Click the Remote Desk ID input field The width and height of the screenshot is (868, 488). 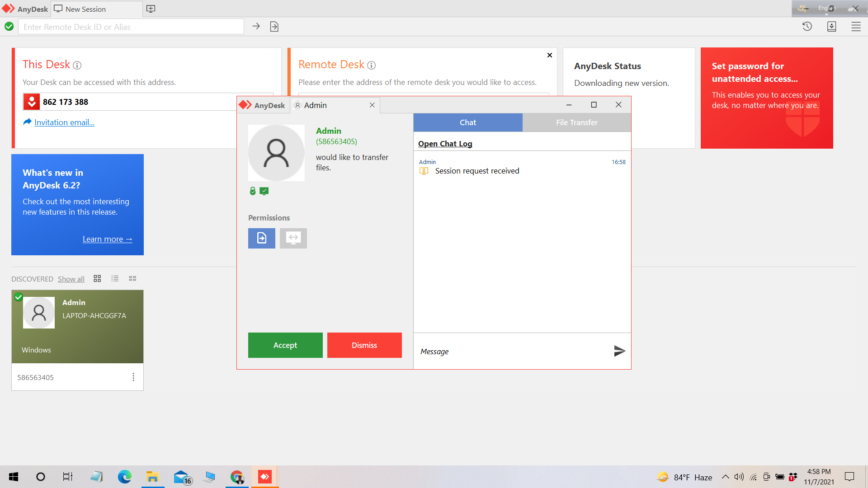pos(131,27)
